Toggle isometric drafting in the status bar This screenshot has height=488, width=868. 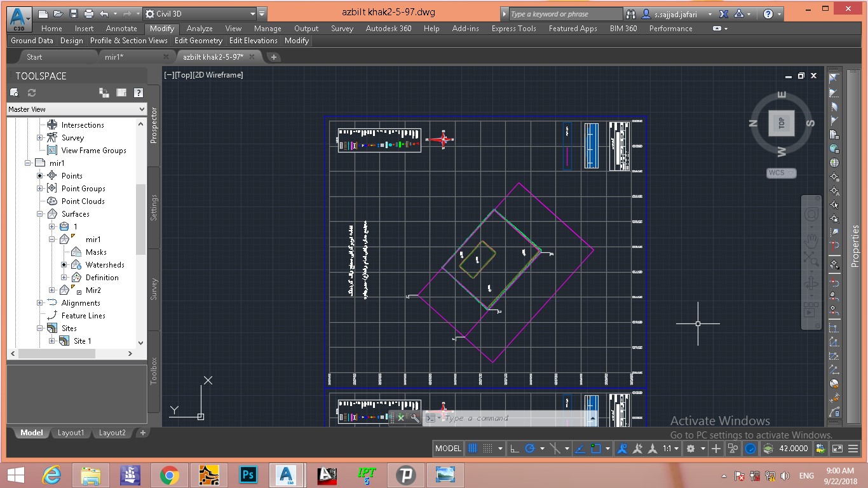(555, 449)
